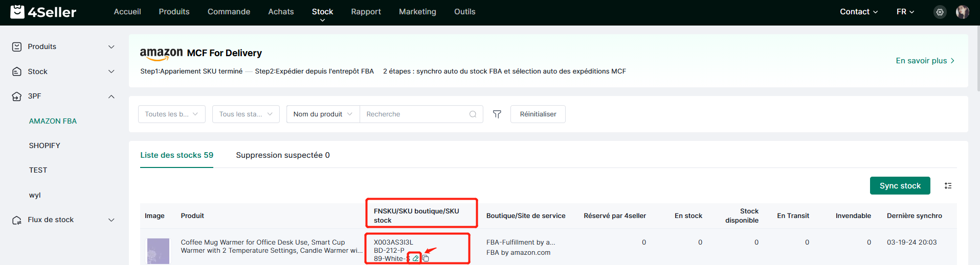
Task: Open the Contact dropdown
Action: (859, 12)
